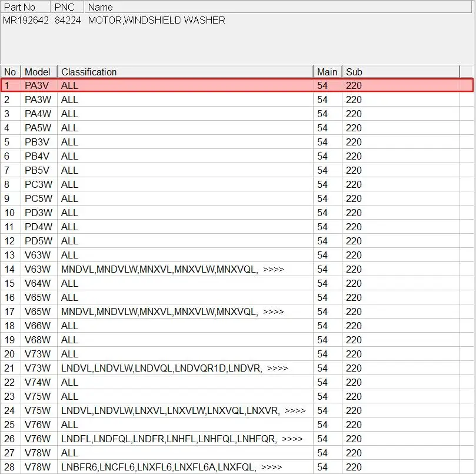Screen dimensions: 476x474
Task: Expand >>>> in row 26 classification
Action: (x=292, y=439)
